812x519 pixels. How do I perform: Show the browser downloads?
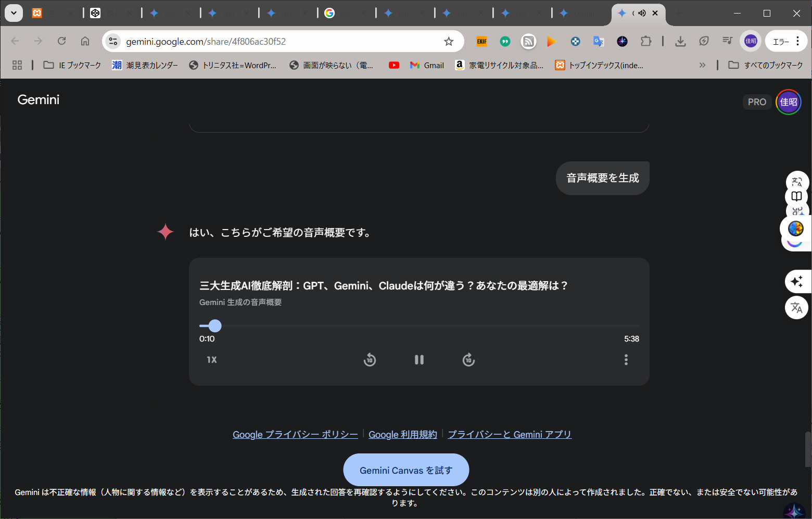(680, 41)
